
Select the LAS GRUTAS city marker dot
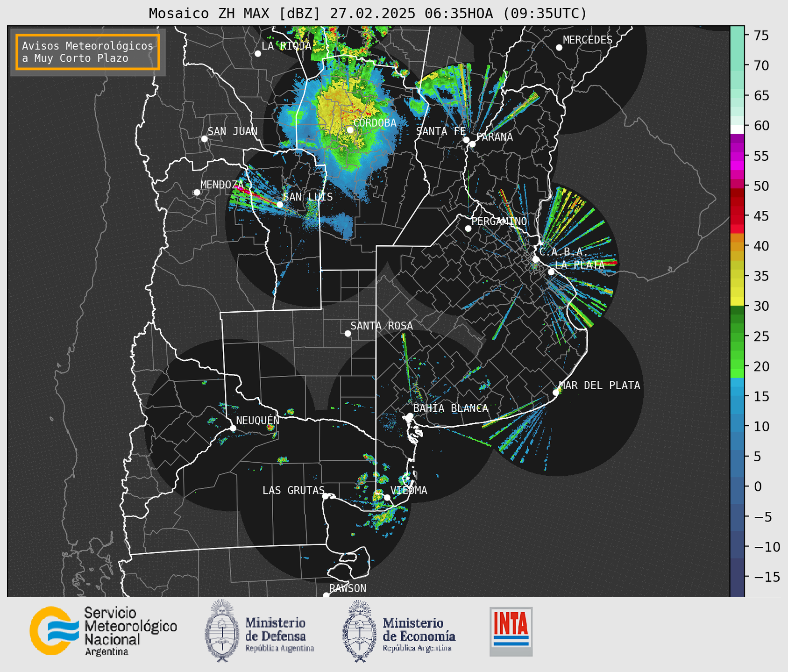click(326, 496)
